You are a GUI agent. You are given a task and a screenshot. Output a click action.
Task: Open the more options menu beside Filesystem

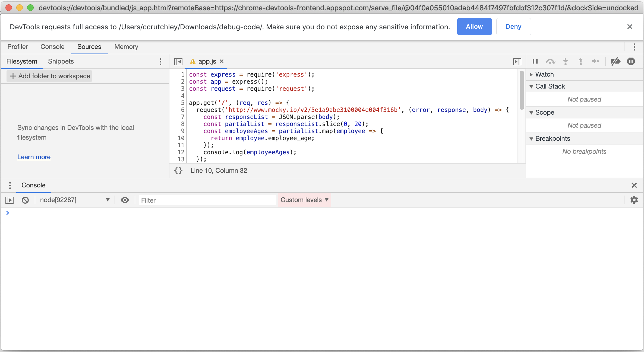[160, 62]
